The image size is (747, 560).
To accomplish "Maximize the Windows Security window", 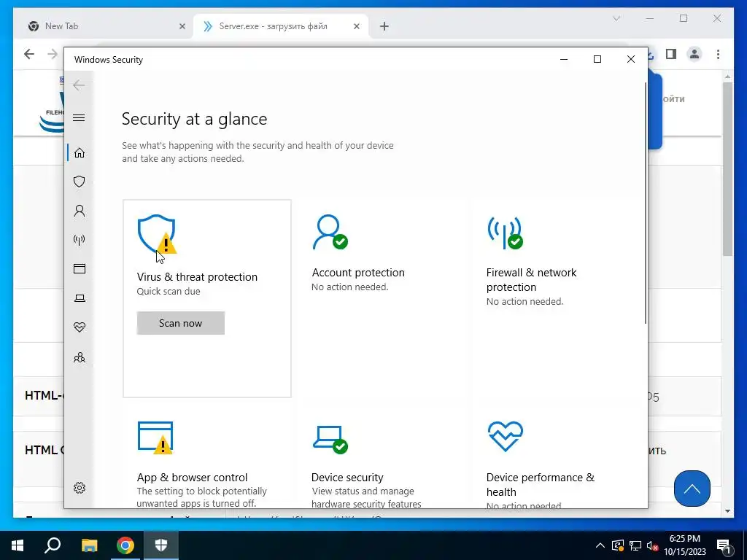I will coord(597,59).
